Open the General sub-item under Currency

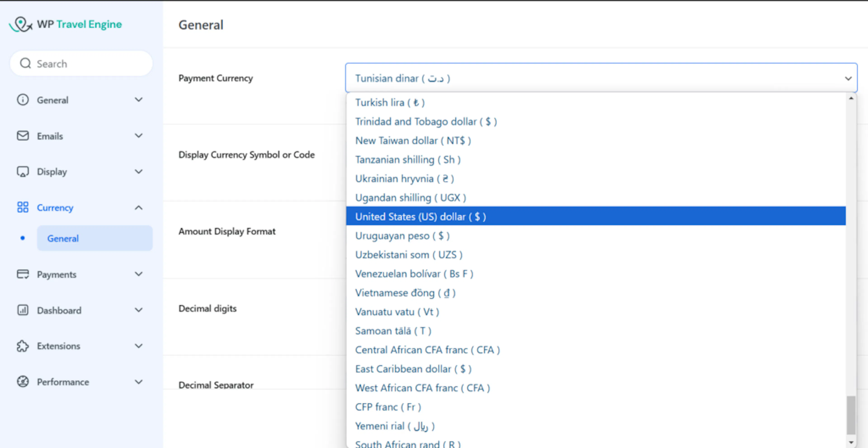pos(95,238)
